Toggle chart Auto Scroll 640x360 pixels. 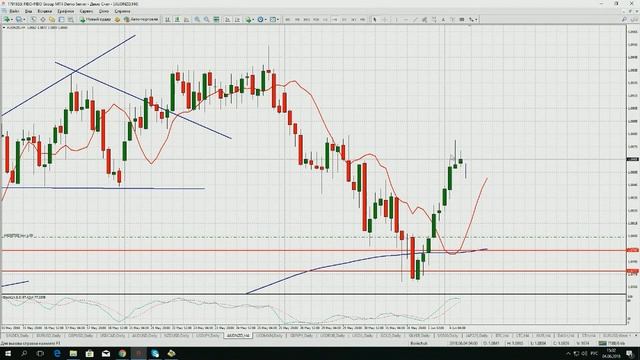(227, 19)
